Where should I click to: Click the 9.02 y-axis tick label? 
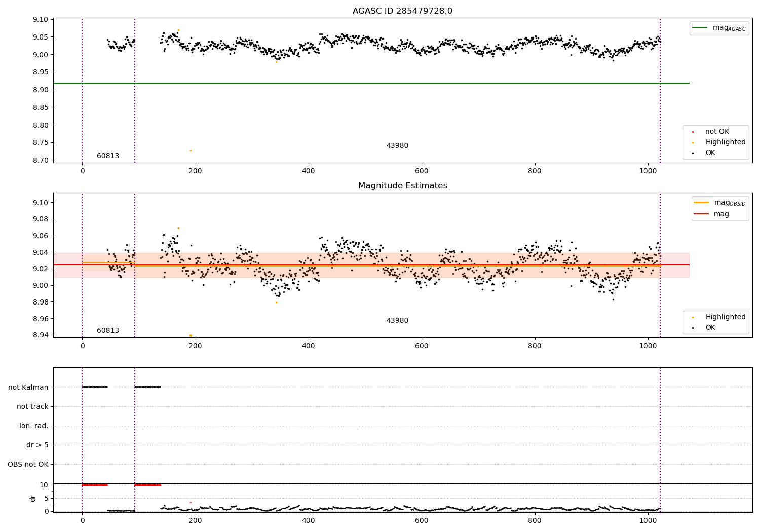point(40,269)
